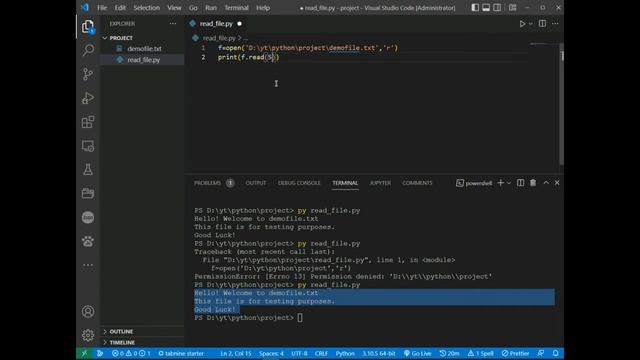Change file encoding UTF-8

point(299,353)
